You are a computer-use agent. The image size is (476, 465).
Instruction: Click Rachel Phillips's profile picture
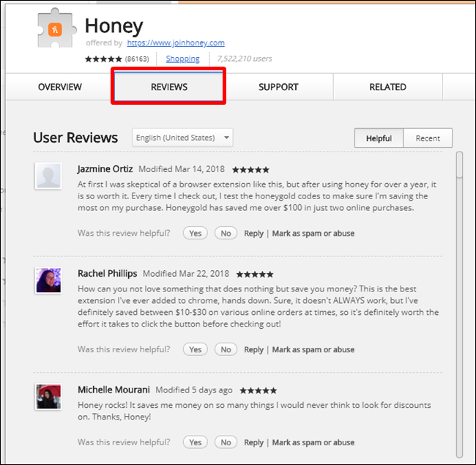click(x=48, y=280)
